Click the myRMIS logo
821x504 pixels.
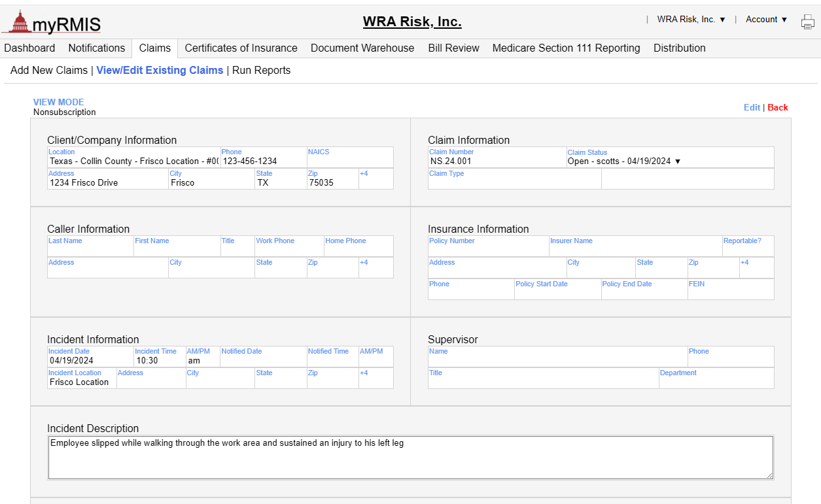[x=52, y=22]
